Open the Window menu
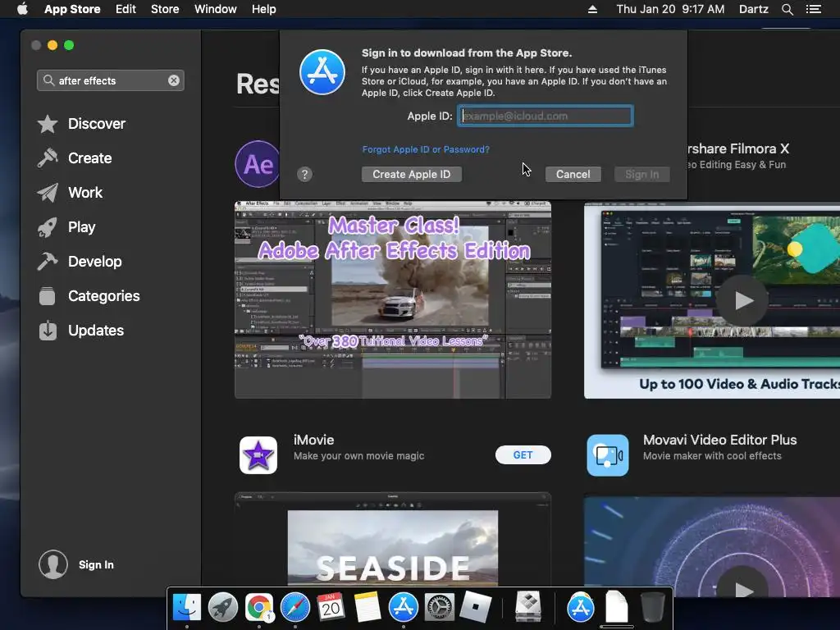This screenshot has height=630, width=840. coord(216,9)
